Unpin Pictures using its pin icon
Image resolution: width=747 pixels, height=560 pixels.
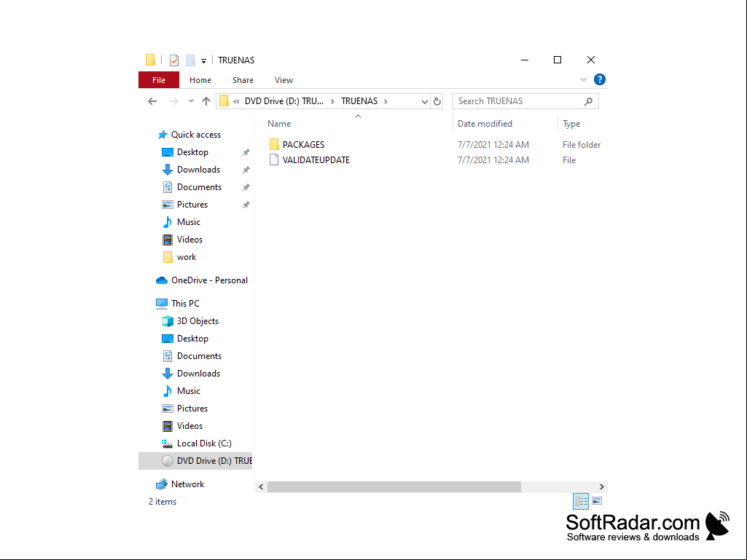[x=246, y=205]
